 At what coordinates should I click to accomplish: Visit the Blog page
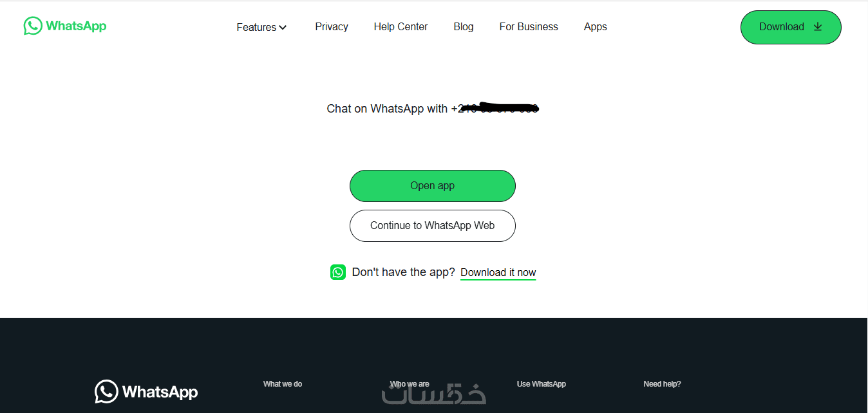click(x=464, y=26)
